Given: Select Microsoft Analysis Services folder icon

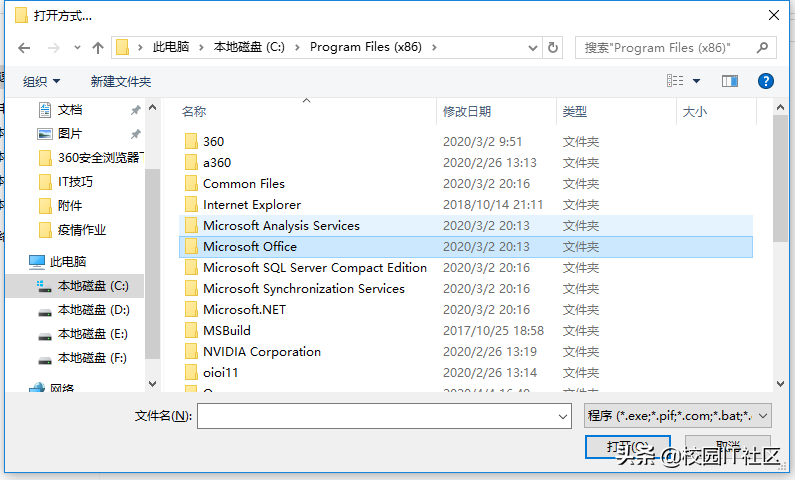Looking at the screenshot, I should coord(191,226).
